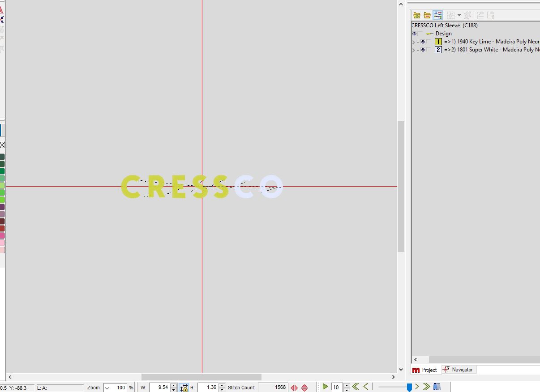Click the checkered pattern icon on left edge

pyautogui.click(x=2, y=145)
